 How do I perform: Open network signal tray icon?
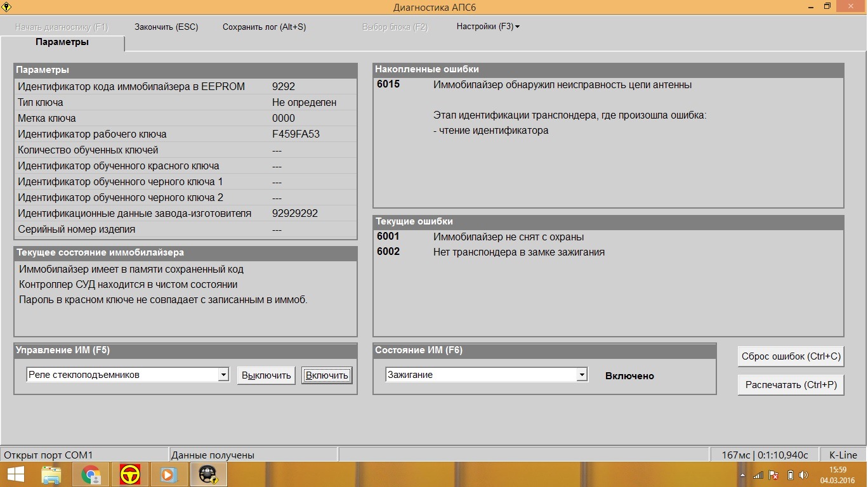pyautogui.click(x=758, y=475)
